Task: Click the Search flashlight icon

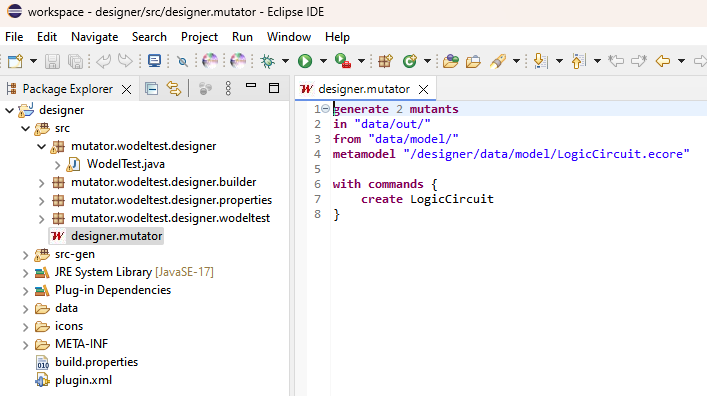Action: [498, 61]
